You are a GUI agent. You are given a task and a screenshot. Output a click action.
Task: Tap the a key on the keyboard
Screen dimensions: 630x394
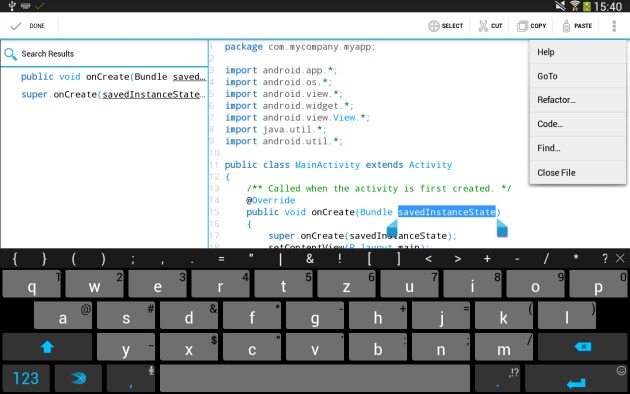(x=63, y=316)
